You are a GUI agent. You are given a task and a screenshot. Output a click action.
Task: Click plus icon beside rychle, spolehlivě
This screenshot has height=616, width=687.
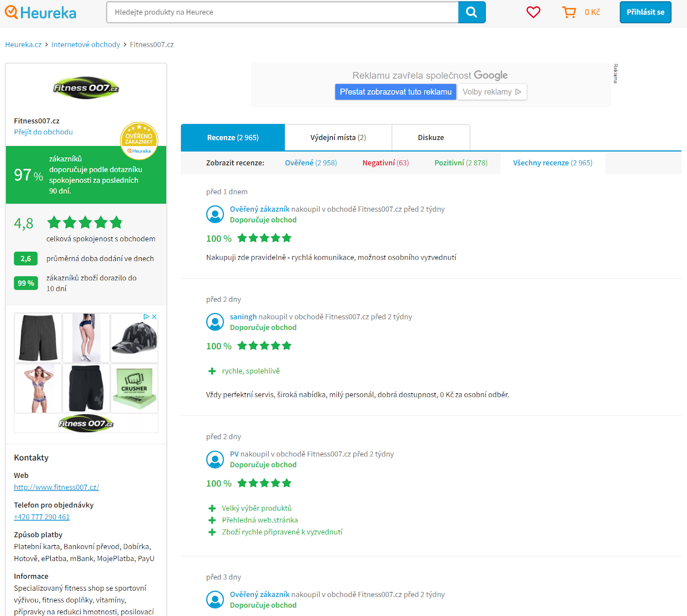tap(212, 371)
